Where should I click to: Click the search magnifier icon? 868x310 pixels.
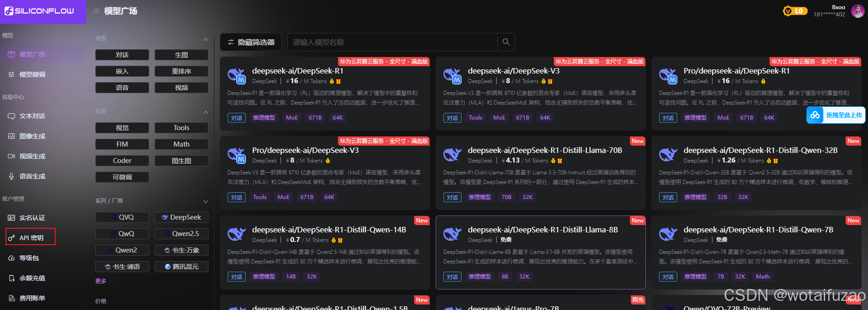506,42
